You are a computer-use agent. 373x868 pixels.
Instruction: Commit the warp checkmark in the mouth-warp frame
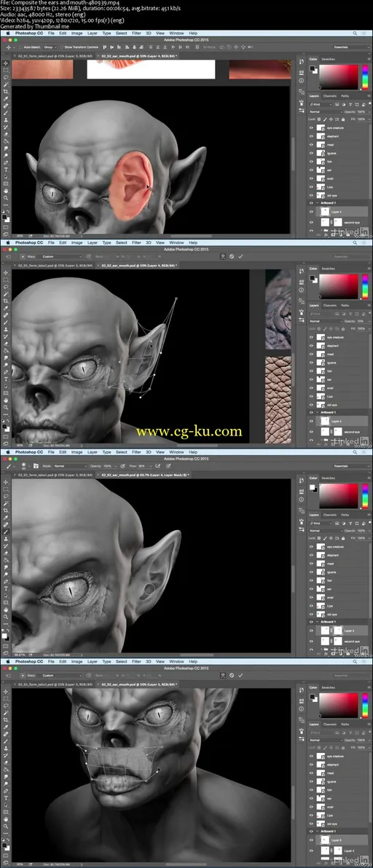tap(240, 675)
